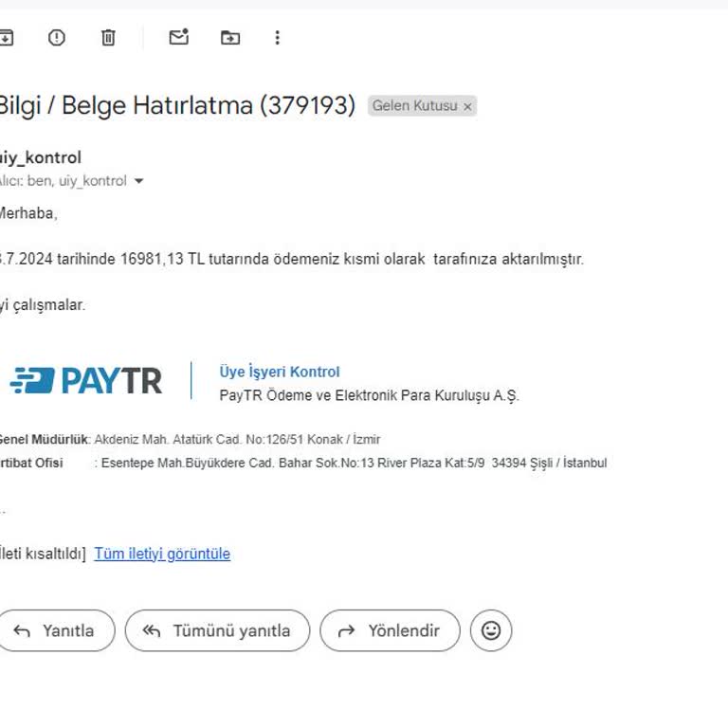Click the Gelen Kutusu label chip
The width and height of the screenshot is (728, 728).
coord(422,106)
